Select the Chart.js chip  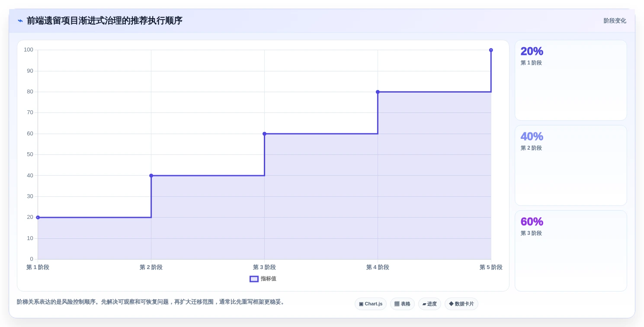[x=371, y=304]
